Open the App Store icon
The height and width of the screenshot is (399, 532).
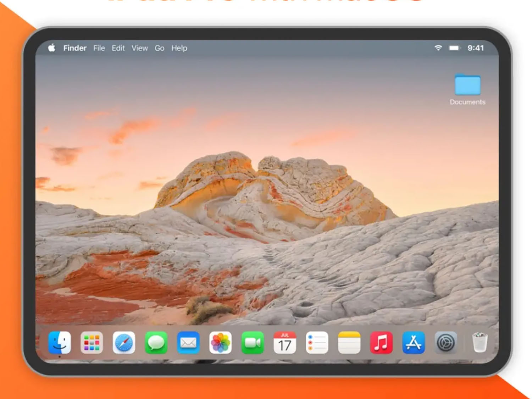(414, 343)
